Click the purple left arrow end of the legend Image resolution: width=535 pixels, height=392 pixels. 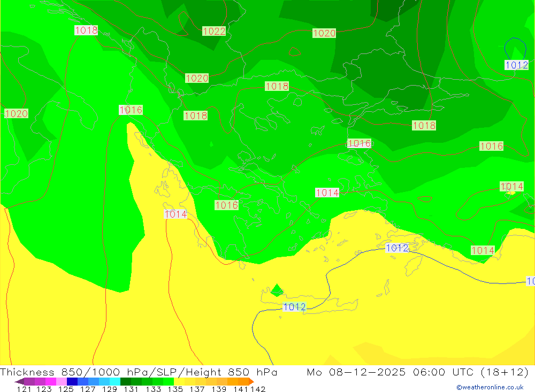(x=19, y=381)
